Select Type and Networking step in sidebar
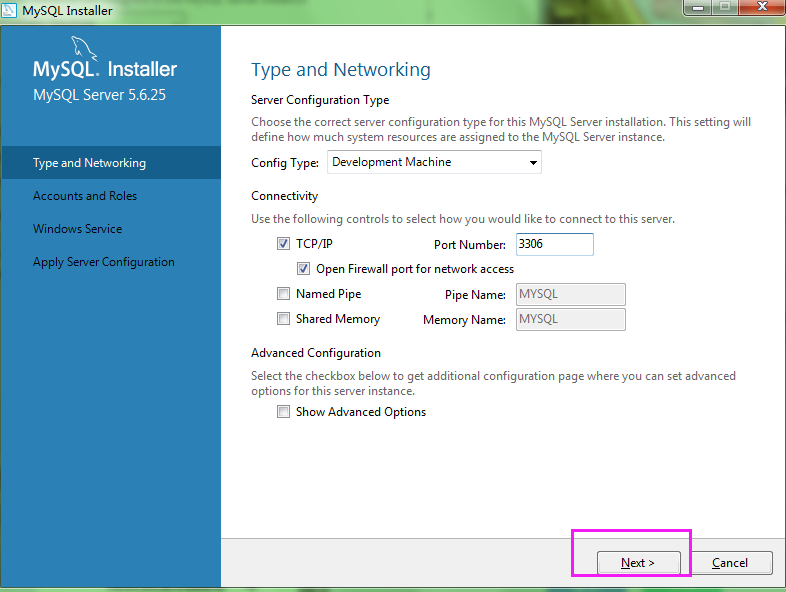Screen dimensions: 786x592 tap(111, 163)
